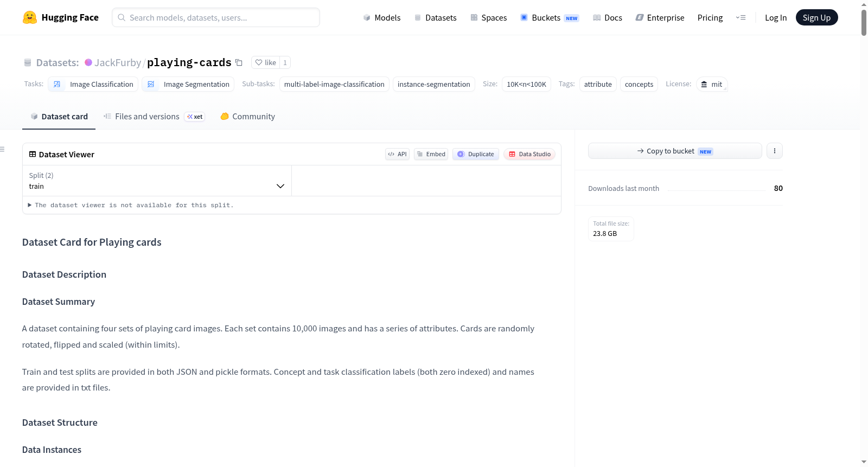The width and height of the screenshot is (868, 467).
Task: Click the Image Segmentation task icon
Action: [x=151, y=84]
